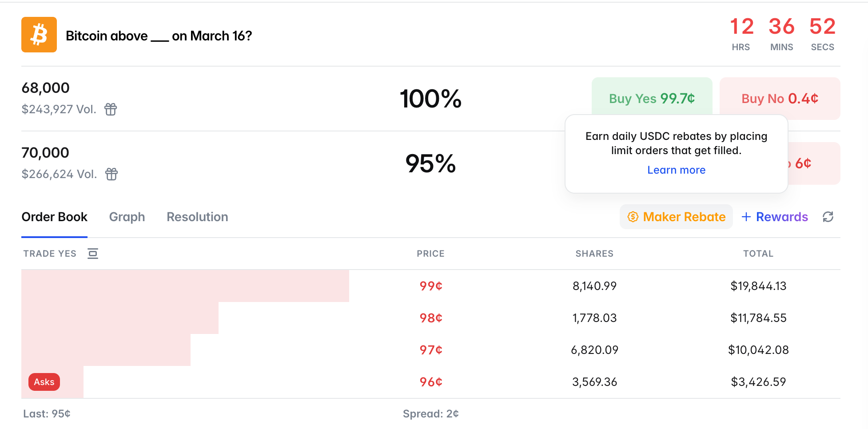Switch to the Graph tab
The height and width of the screenshot is (429, 868).
click(x=127, y=217)
